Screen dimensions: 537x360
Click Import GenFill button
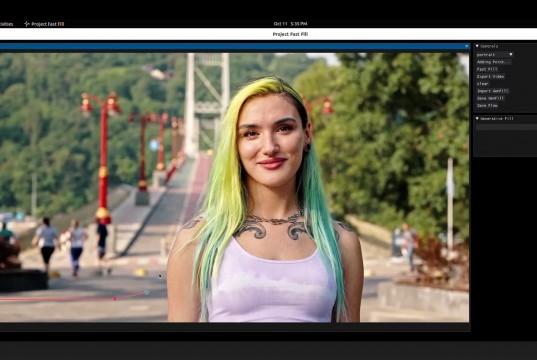[x=493, y=91]
